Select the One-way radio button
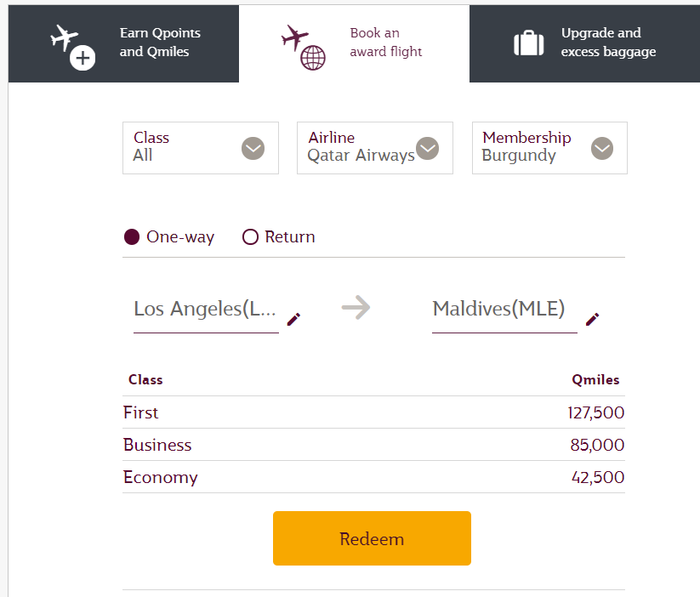700x597 pixels. [132, 236]
